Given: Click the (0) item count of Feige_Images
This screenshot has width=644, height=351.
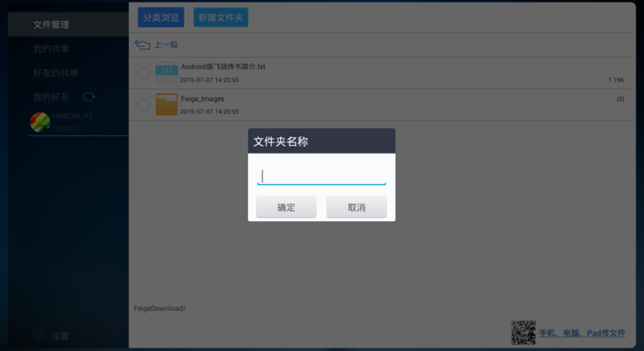Looking at the screenshot, I should 621,99.
